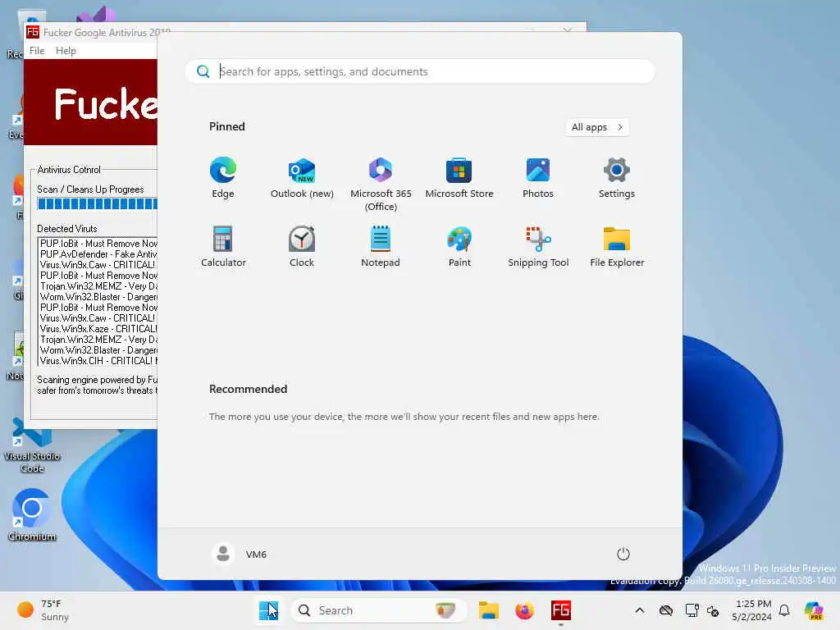This screenshot has width=840, height=630.
Task: Launch Snipping Tool
Action: pos(538,246)
